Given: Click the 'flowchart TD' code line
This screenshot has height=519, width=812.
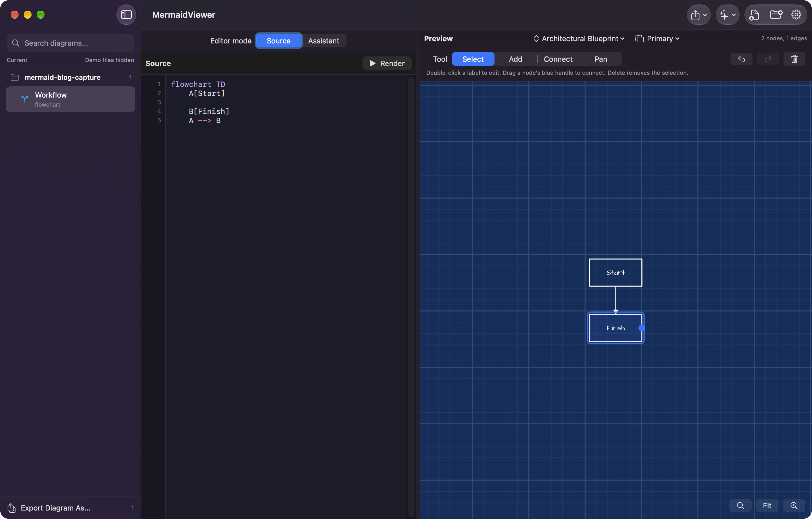Looking at the screenshot, I should 198,84.
